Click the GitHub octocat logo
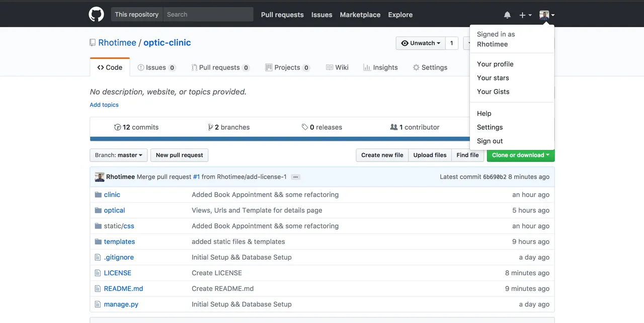This screenshot has height=323, width=644. (x=97, y=14)
